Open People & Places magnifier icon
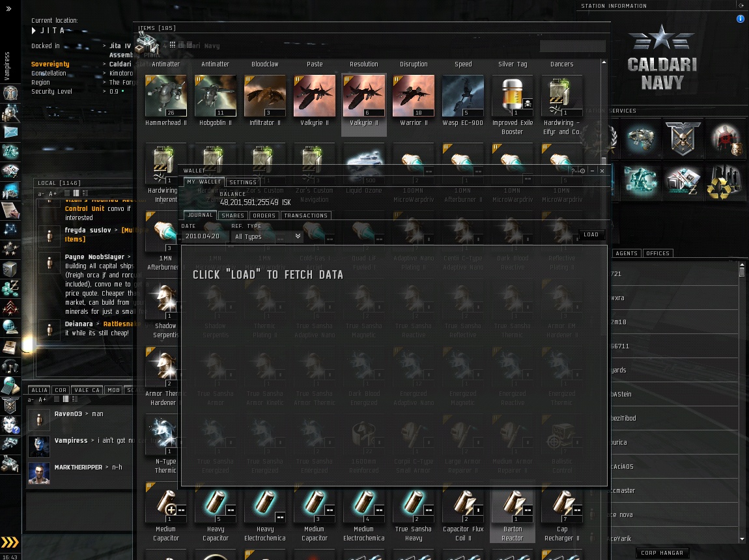This screenshot has height=560, width=749. click(x=10, y=113)
